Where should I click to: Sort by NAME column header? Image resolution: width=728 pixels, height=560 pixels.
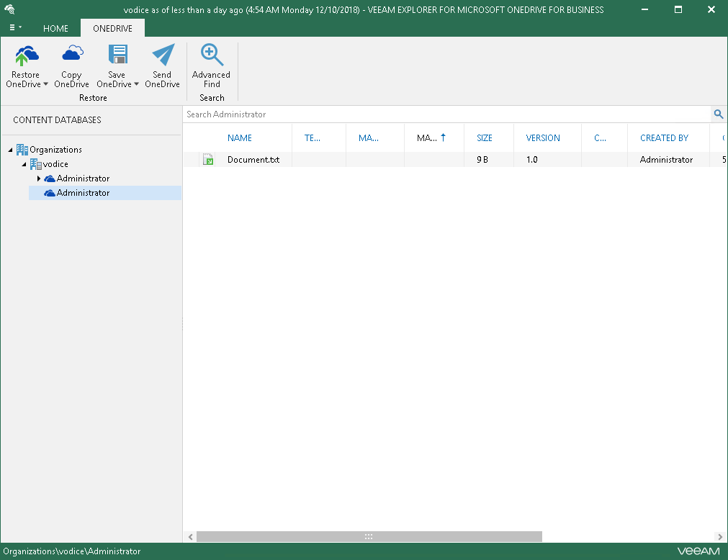coord(240,137)
